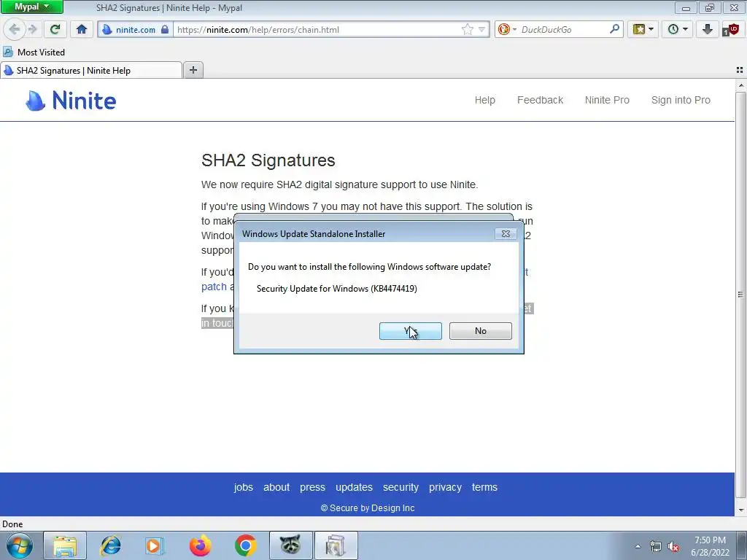Open the press footer link
747x560 pixels.
tap(312, 487)
